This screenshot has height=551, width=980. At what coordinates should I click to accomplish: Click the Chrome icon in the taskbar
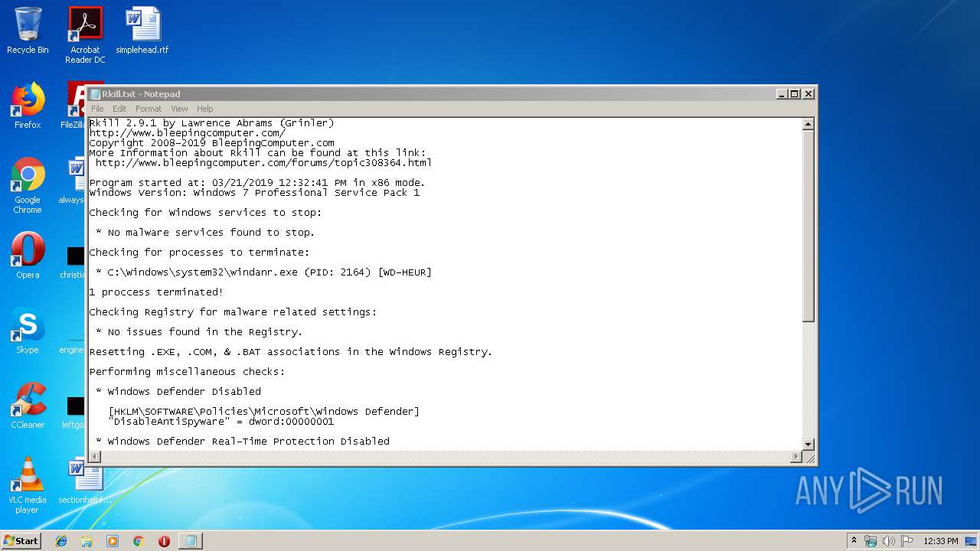coord(138,541)
